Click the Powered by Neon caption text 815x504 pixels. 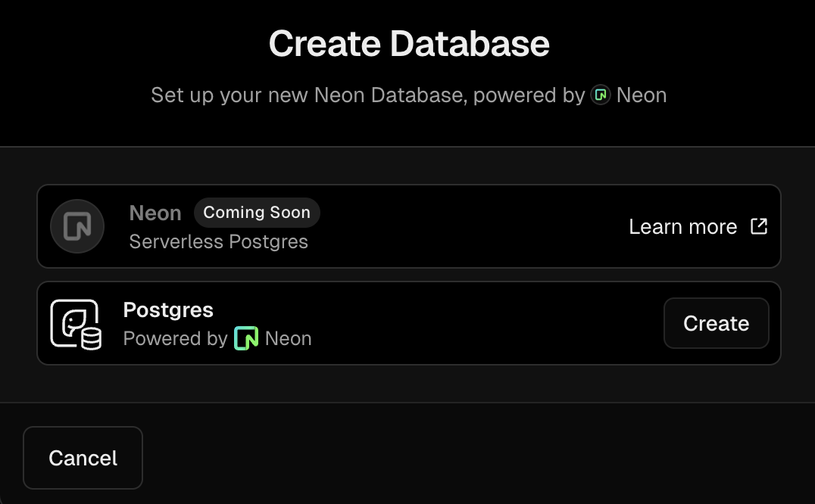[x=217, y=338]
